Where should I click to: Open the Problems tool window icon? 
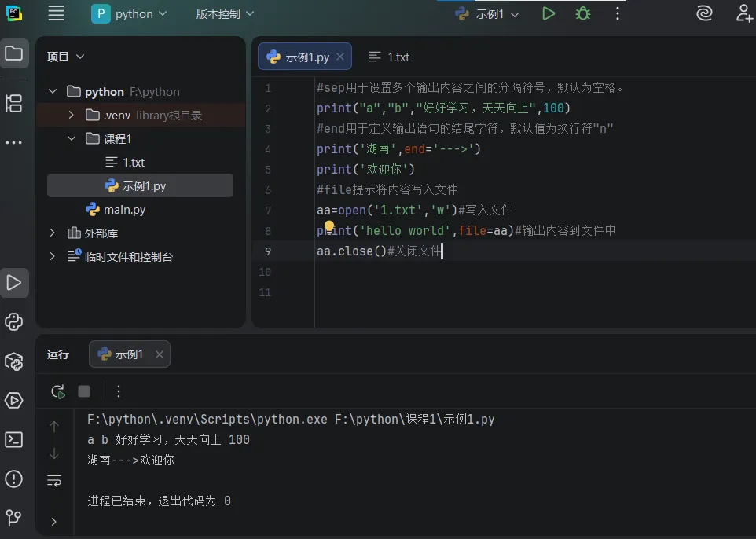pyautogui.click(x=14, y=479)
